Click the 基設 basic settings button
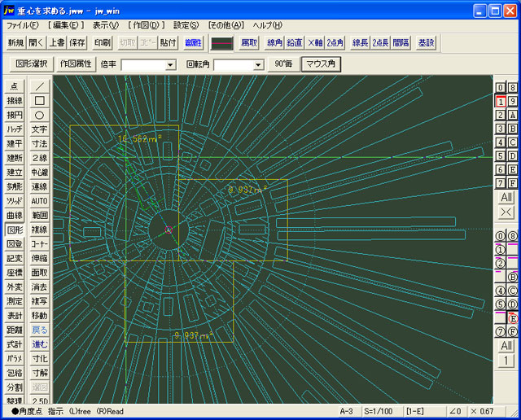This screenshot has width=521, height=420. click(x=426, y=43)
